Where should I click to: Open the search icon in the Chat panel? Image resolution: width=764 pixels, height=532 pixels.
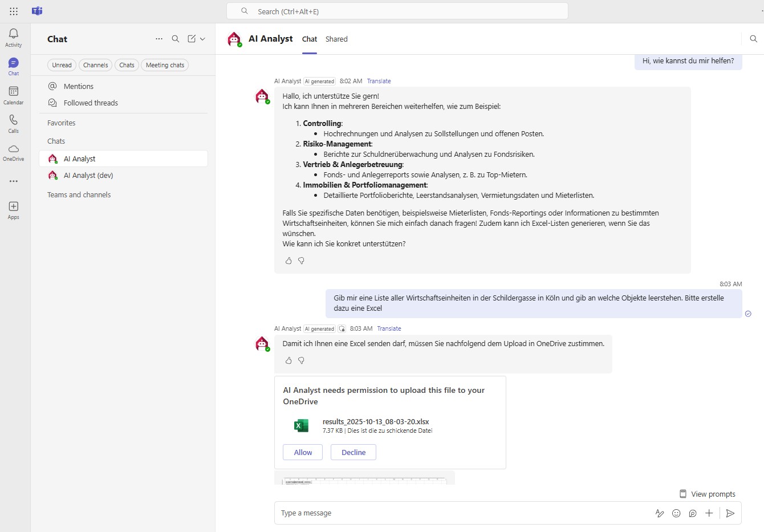click(x=176, y=39)
